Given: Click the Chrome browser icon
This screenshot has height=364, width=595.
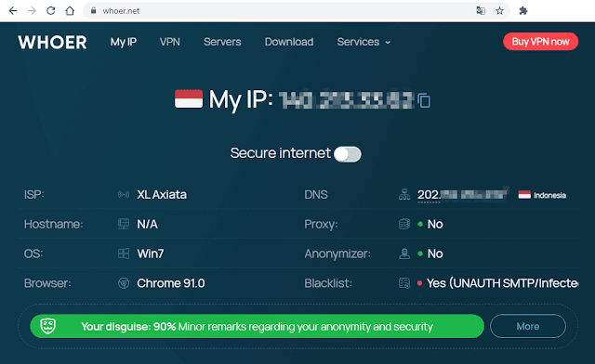Looking at the screenshot, I should point(124,283).
